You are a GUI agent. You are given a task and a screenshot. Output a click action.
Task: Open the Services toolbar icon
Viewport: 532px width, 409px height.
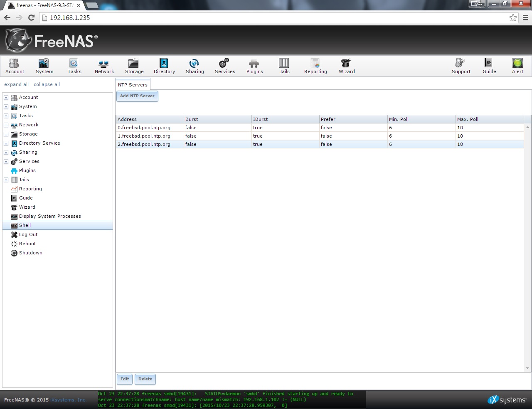point(225,66)
